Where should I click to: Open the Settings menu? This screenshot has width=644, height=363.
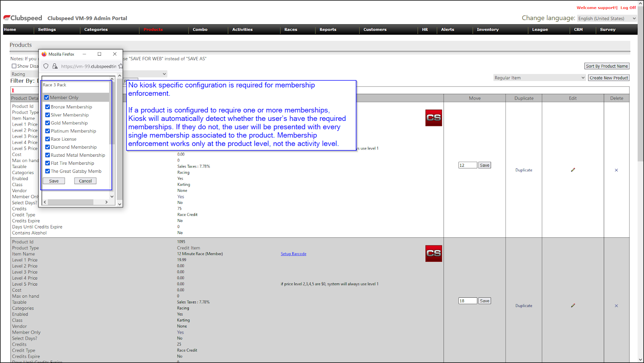click(x=47, y=29)
